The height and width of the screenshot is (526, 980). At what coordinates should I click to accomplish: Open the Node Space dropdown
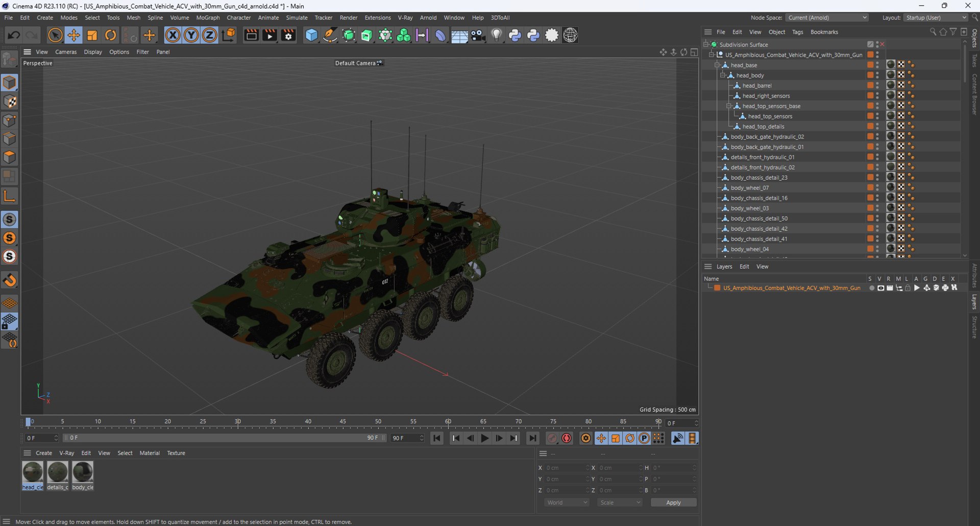pos(827,17)
